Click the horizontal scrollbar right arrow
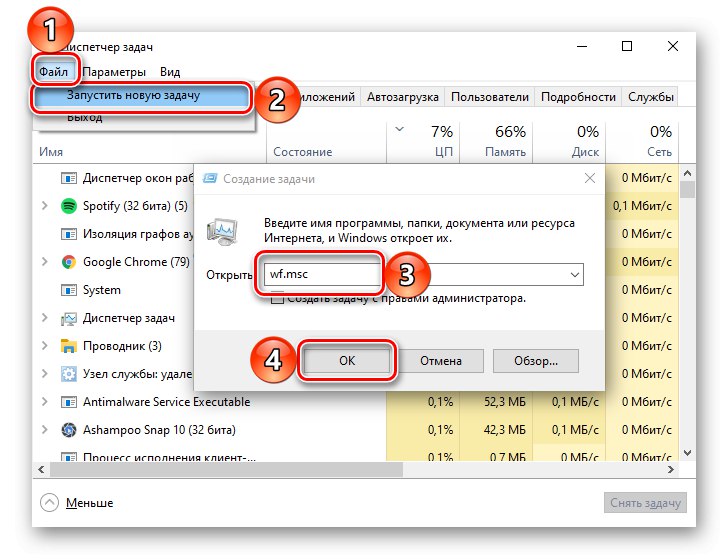Image resolution: width=728 pixels, height=559 pixels. pos(670,469)
